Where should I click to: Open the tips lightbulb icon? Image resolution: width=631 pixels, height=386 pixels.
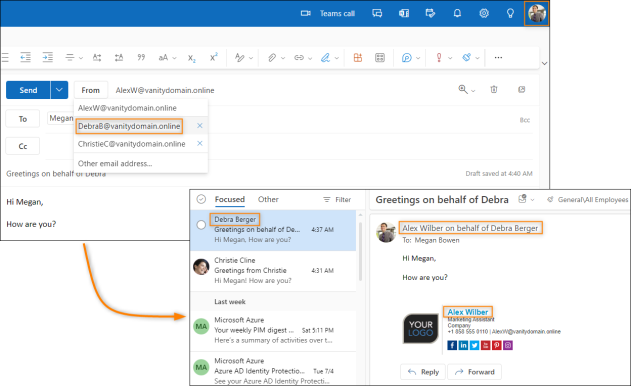pyautogui.click(x=510, y=13)
